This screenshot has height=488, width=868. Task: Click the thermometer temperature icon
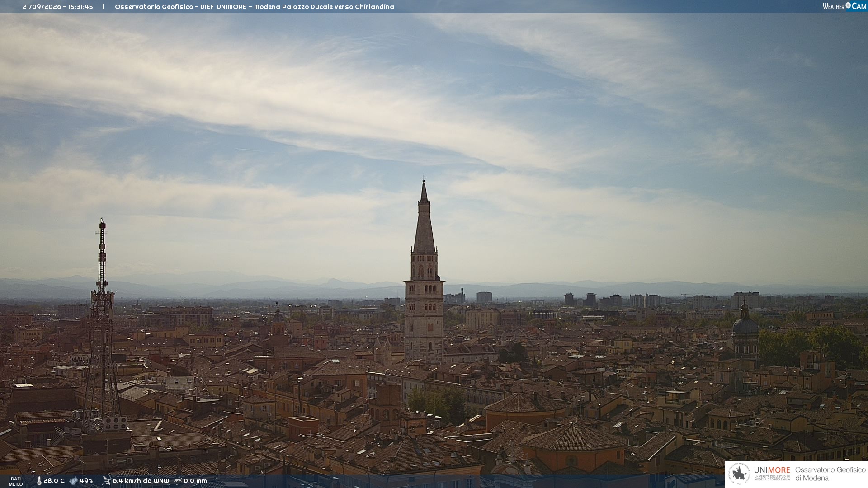(x=39, y=481)
